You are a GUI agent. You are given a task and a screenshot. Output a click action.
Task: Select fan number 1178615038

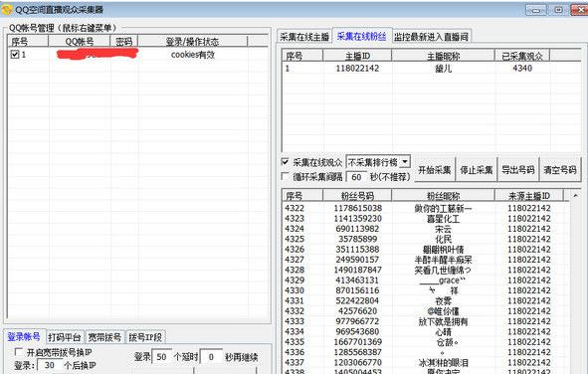[x=358, y=208]
